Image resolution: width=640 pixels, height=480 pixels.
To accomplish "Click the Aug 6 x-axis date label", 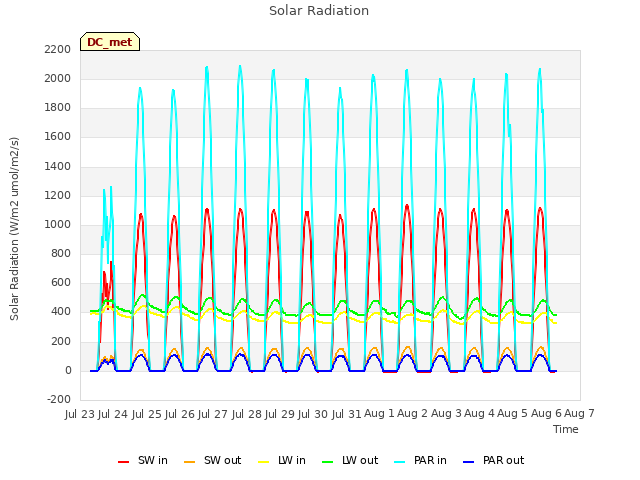I will point(546,414).
